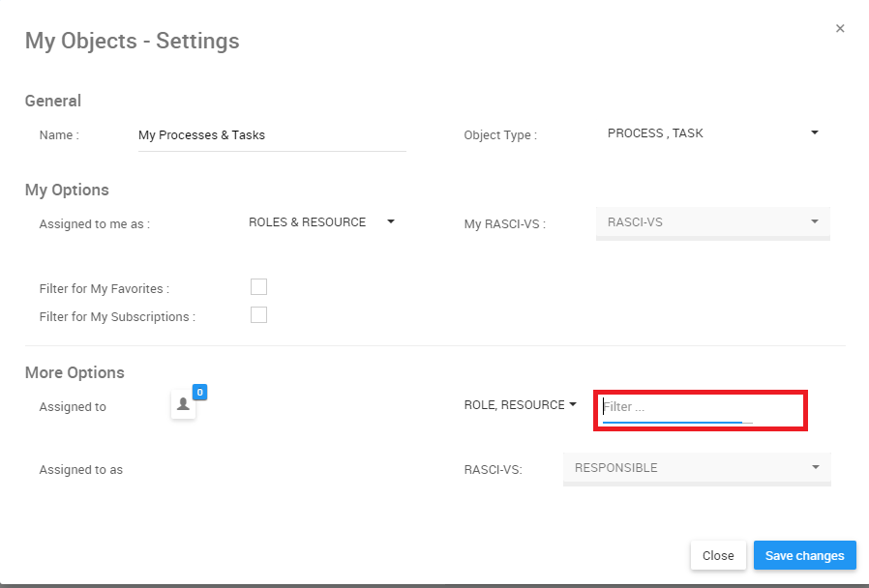
Task: Tick the Filter for My Subscriptions checkbox
Action: pyautogui.click(x=258, y=314)
